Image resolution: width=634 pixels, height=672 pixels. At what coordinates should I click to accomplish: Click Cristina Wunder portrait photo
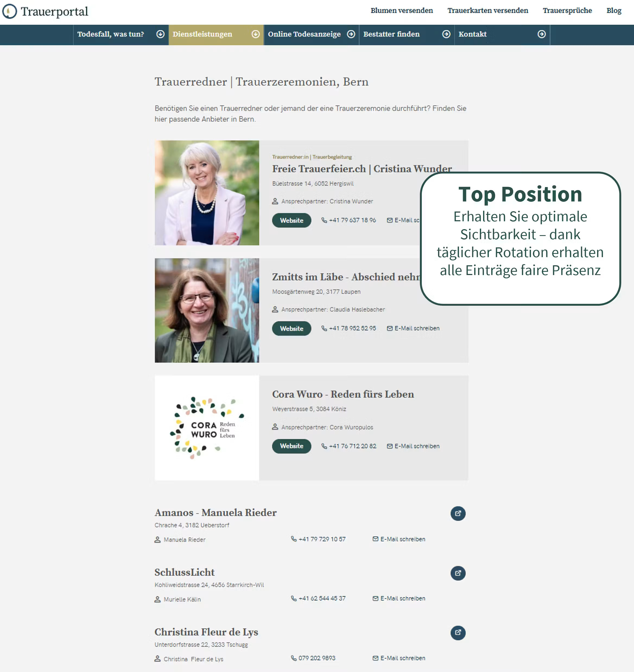click(207, 193)
